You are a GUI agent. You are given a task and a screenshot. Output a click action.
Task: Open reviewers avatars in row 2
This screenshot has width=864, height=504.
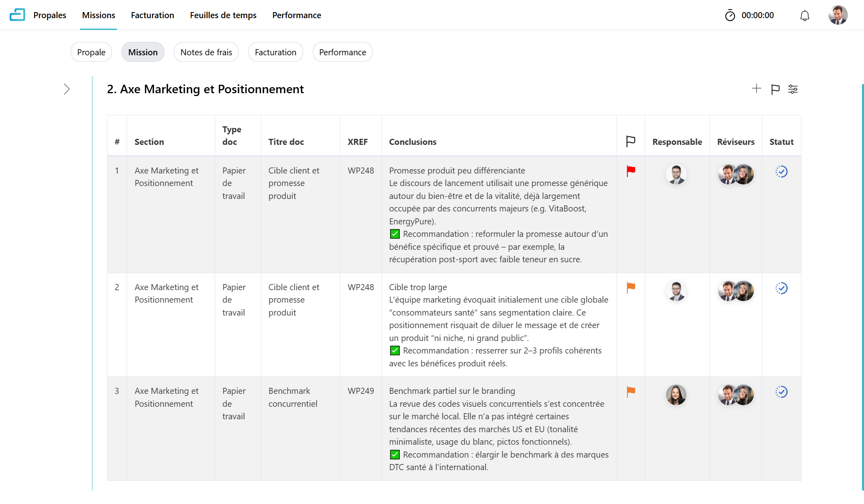[736, 291]
